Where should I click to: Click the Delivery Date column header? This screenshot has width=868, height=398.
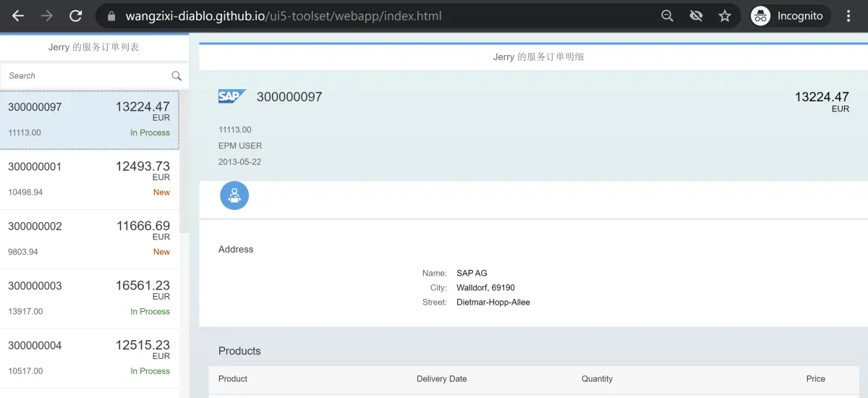[x=442, y=378]
